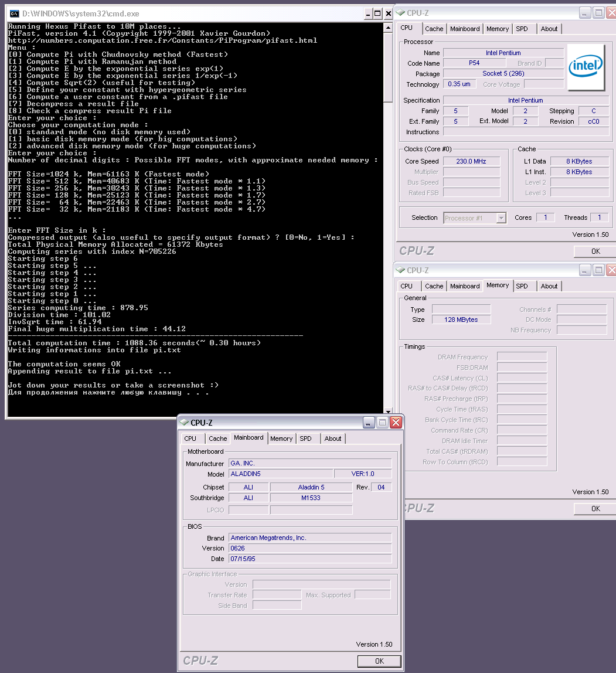Click the Chipset Aladdin 5 field
Image resolution: width=616 pixels, height=673 pixels.
click(x=311, y=487)
